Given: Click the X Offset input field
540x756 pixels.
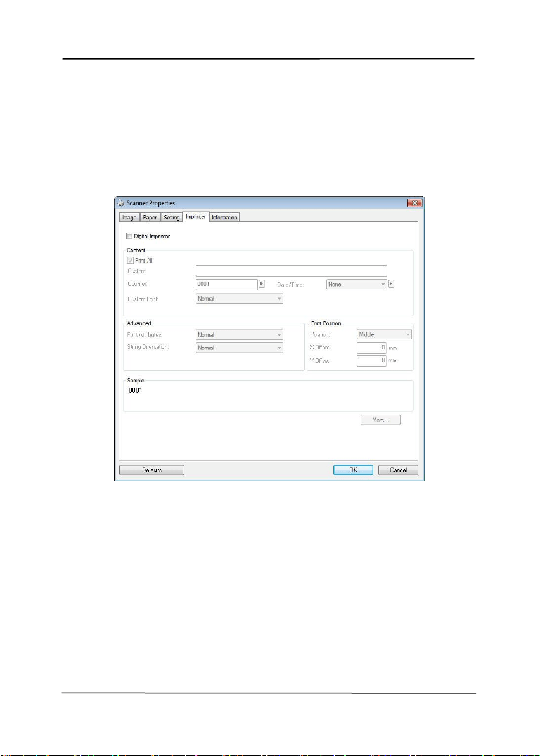Looking at the screenshot, I should click(371, 348).
